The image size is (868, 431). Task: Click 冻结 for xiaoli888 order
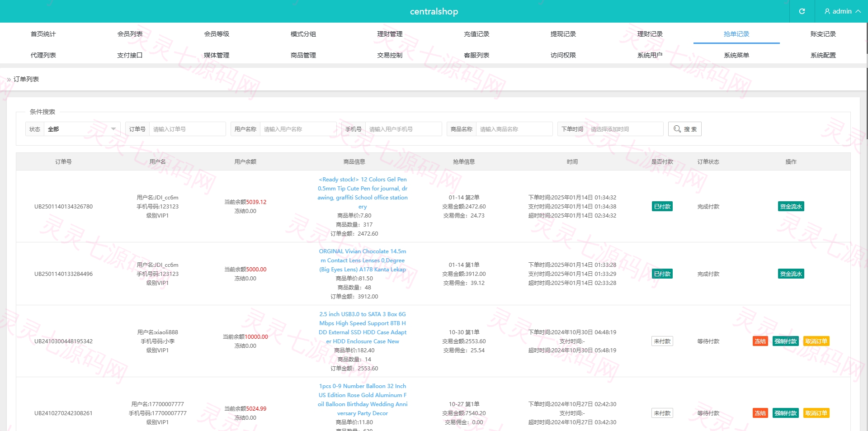[x=760, y=341]
